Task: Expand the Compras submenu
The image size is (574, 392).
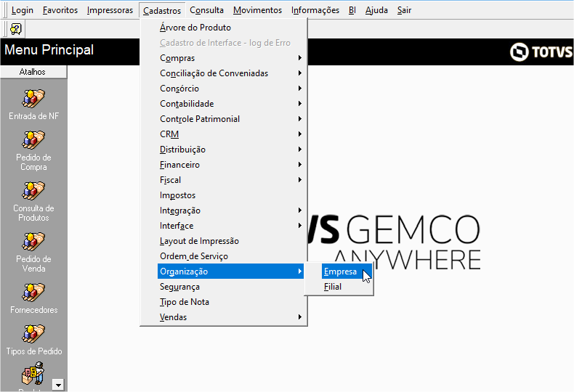Action: (x=231, y=58)
